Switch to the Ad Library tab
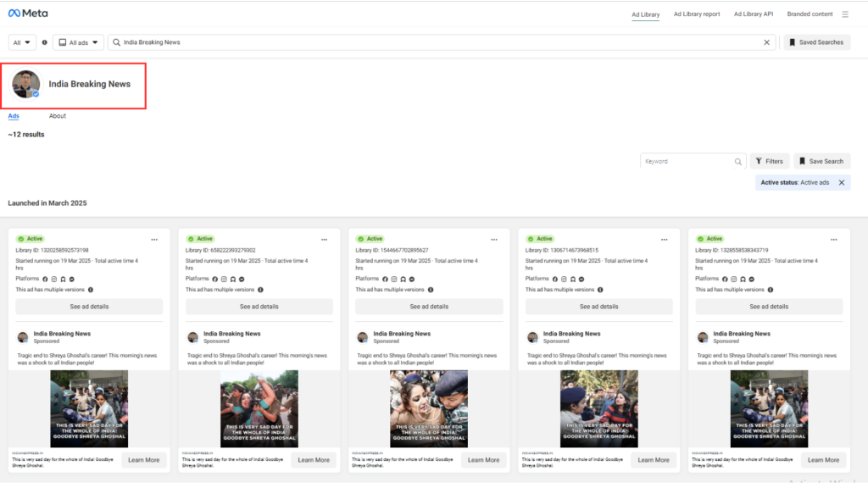The height and width of the screenshot is (488, 868). (645, 14)
